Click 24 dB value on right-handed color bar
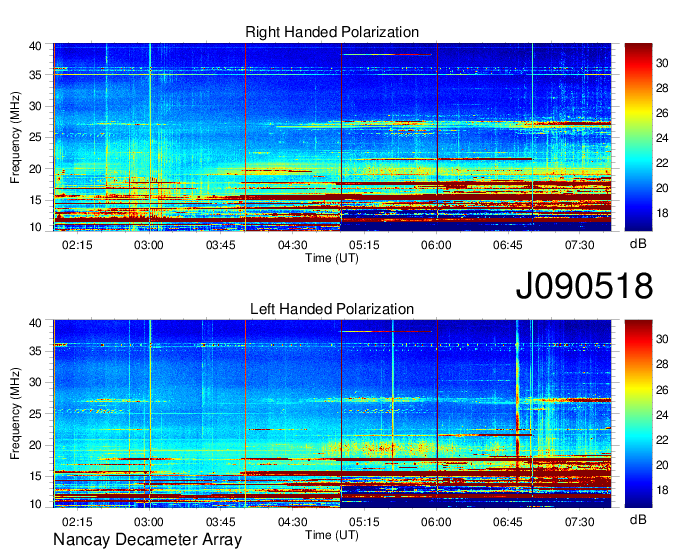The width and height of the screenshot is (680, 552). click(662, 138)
